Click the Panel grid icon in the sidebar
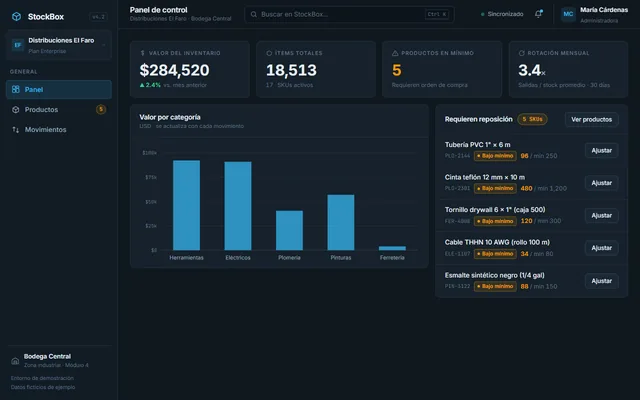This screenshot has width=640, height=400. pyautogui.click(x=16, y=89)
